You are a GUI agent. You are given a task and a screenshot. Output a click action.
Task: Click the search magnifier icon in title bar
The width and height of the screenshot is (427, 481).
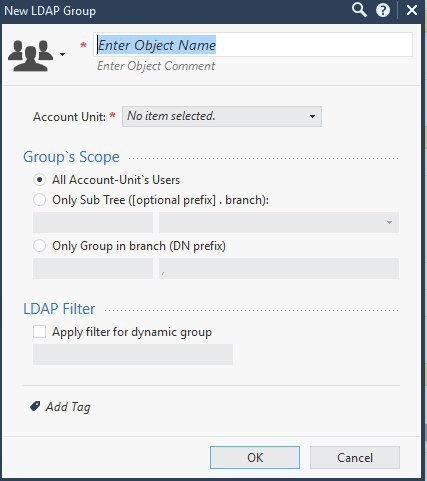[x=359, y=10]
